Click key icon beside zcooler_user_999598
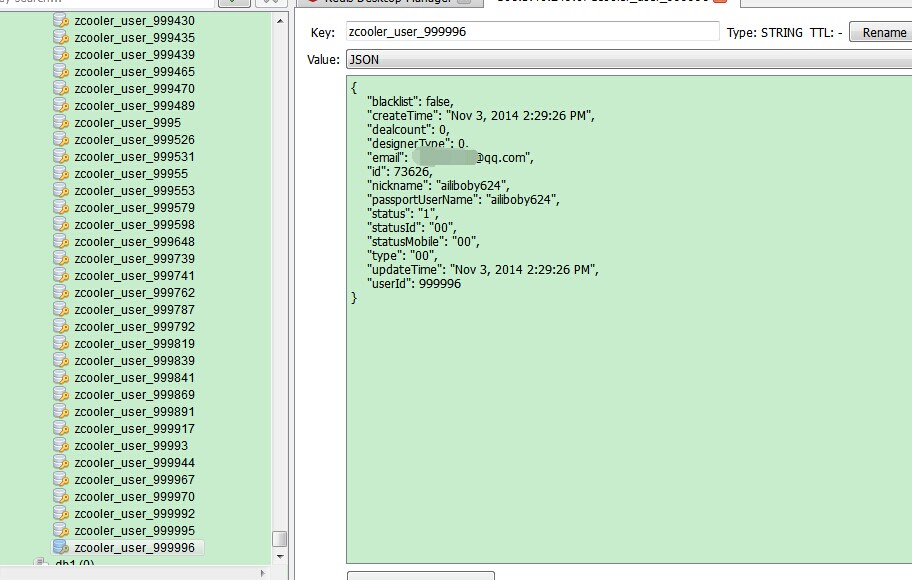 pos(61,225)
